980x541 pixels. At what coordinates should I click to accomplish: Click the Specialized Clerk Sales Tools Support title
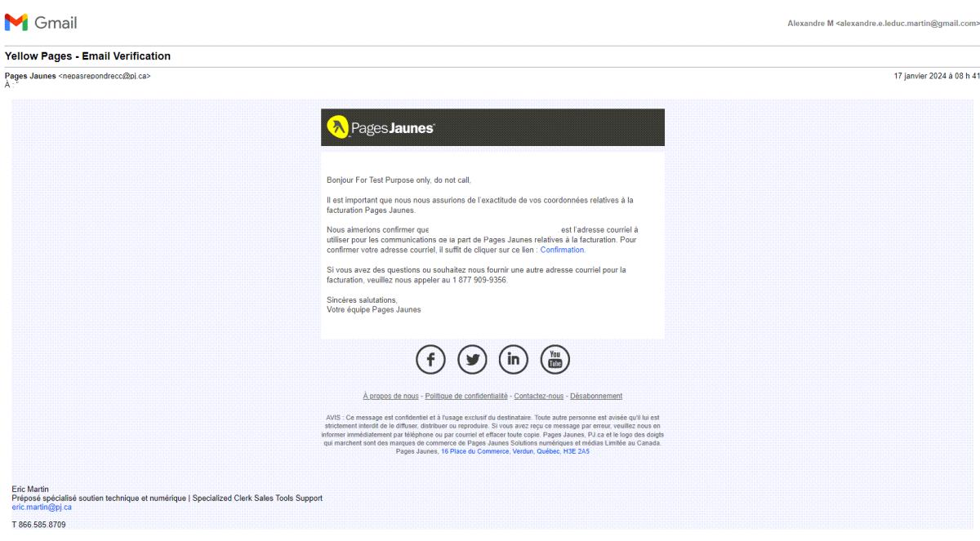point(257,498)
